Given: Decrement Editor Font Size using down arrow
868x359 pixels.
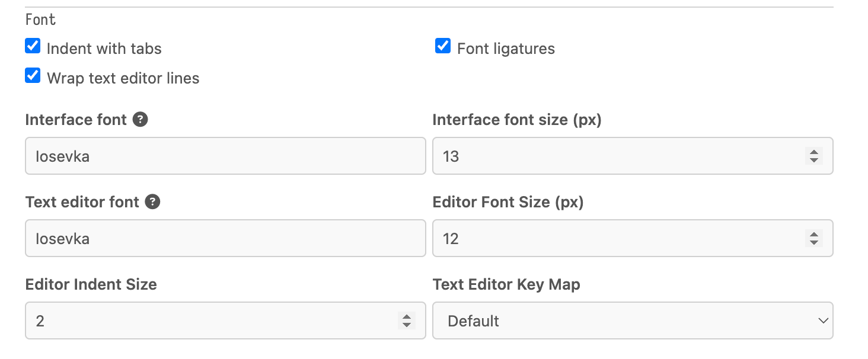Looking at the screenshot, I should (x=814, y=242).
